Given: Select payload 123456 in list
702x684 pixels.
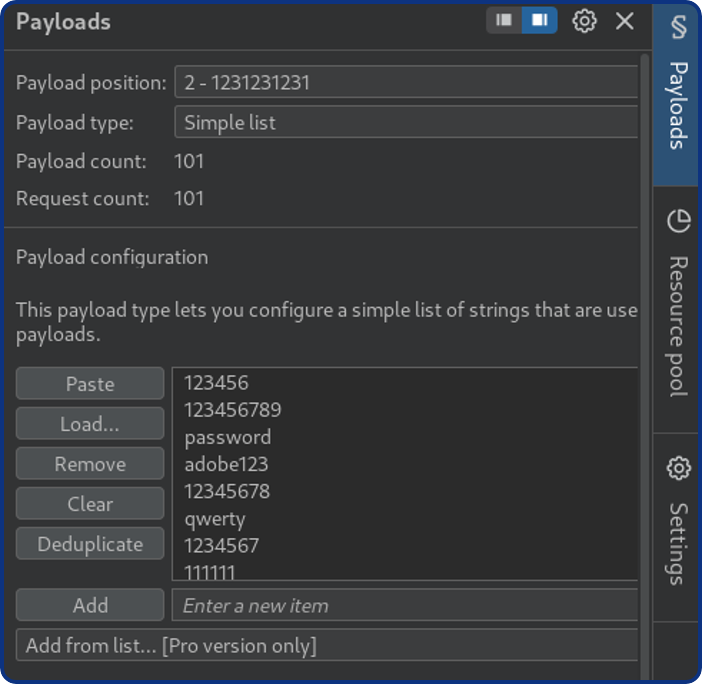Looking at the screenshot, I should pyautogui.click(x=405, y=383).
